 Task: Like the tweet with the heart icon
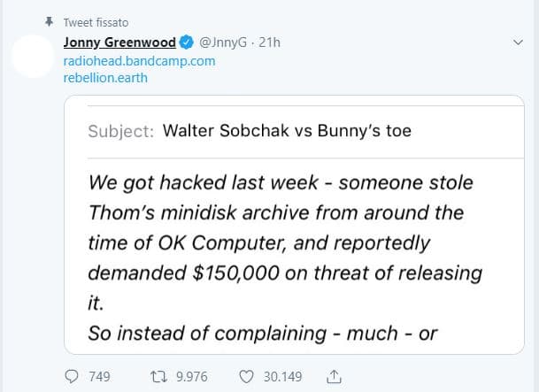247,377
